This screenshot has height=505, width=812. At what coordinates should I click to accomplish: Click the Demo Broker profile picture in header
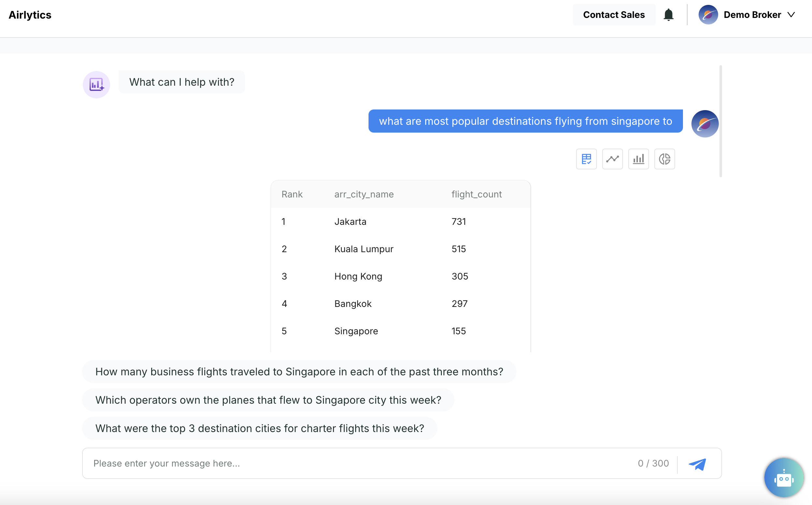click(708, 15)
